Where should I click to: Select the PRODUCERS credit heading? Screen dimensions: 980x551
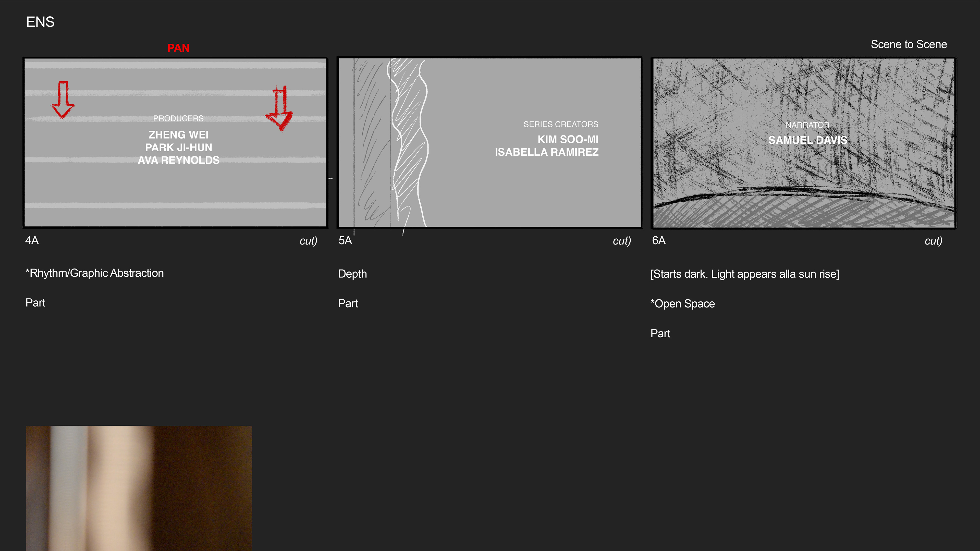point(178,118)
